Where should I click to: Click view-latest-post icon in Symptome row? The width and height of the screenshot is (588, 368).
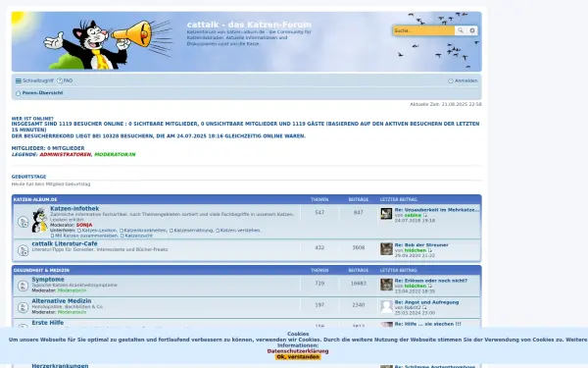pyautogui.click(x=430, y=286)
